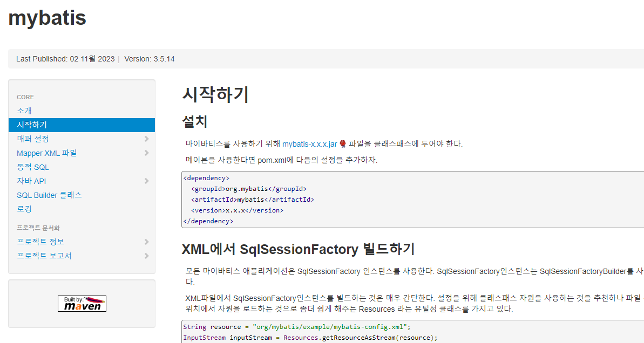Click the Last Published: 02 11월 2023 text
The height and width of the screenshot is (343, 644).
coord(65,59)
